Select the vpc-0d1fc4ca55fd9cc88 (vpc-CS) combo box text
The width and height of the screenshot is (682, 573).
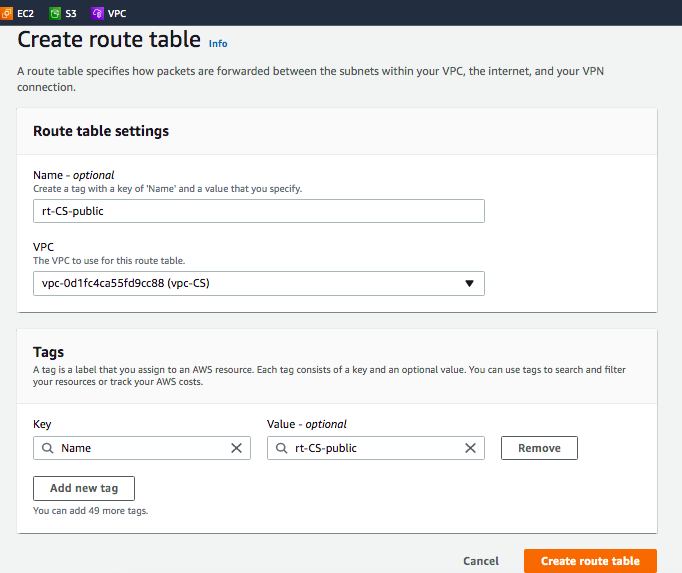200,283
